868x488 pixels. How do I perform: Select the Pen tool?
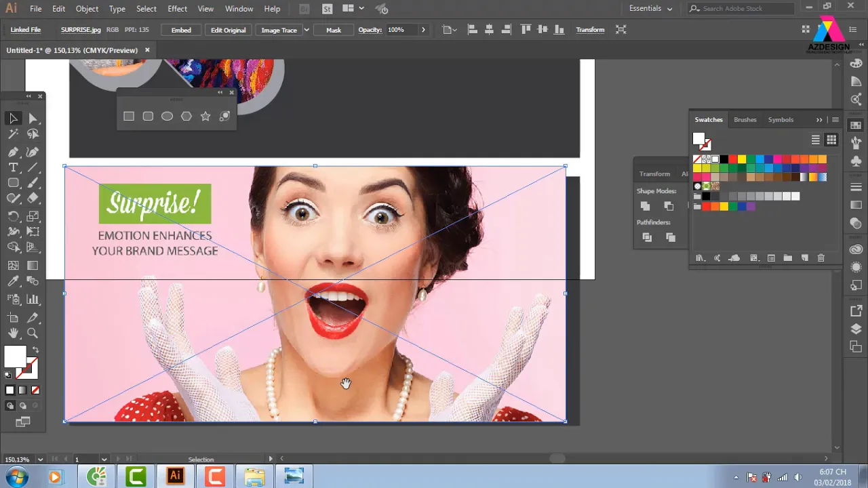tap(13, 152)
